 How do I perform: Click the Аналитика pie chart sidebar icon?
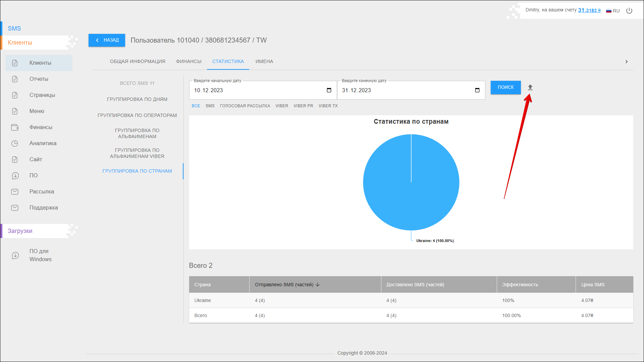point(15,143)
